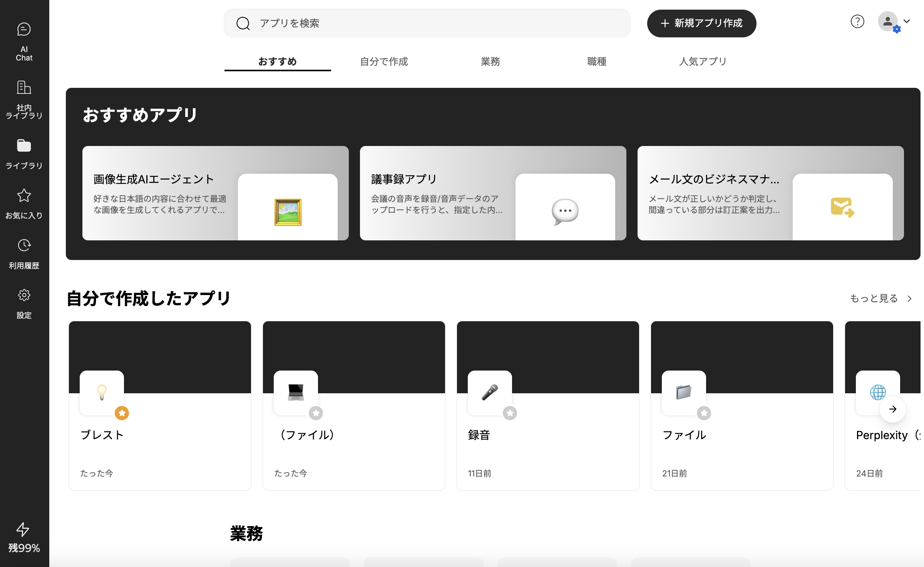Click the help question mark icon

point(857,22)
